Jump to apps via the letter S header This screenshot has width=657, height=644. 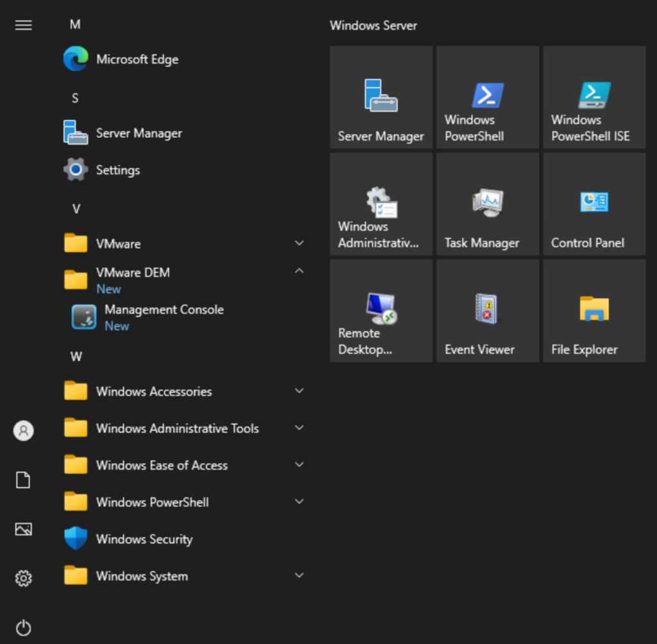pyautogui.click(x=75, y=98)
